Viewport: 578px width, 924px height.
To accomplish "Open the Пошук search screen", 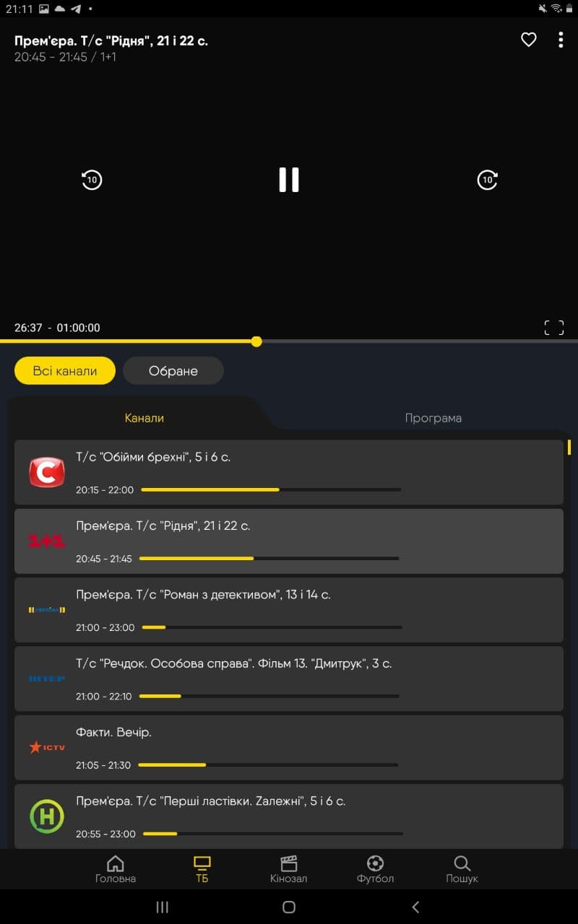I will click(462, 869).
